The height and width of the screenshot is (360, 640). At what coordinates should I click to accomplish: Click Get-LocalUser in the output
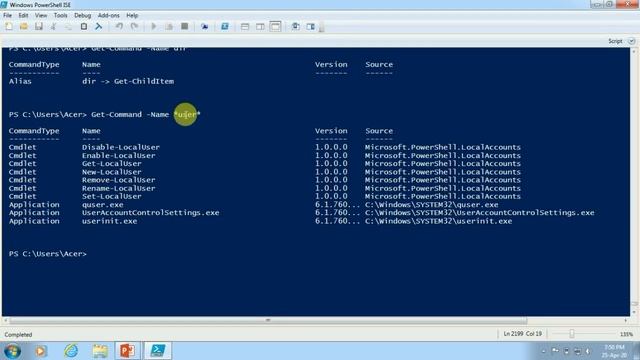point(111,163)
